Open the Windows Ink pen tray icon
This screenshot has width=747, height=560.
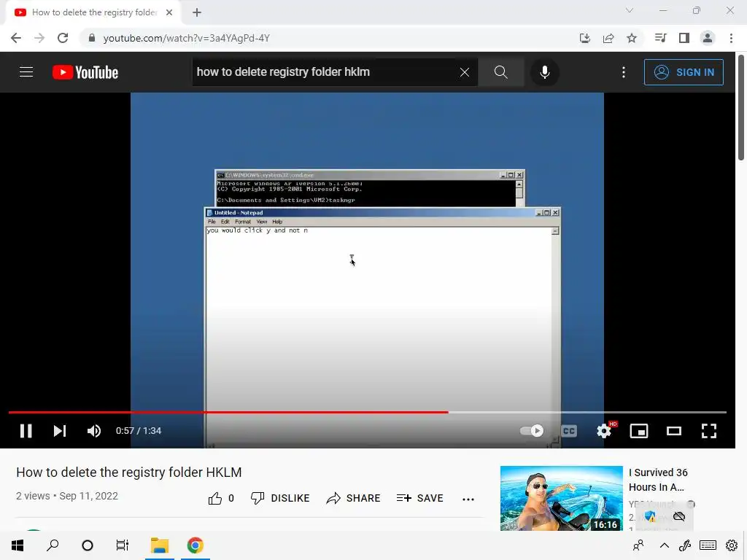tap(685, 545)
